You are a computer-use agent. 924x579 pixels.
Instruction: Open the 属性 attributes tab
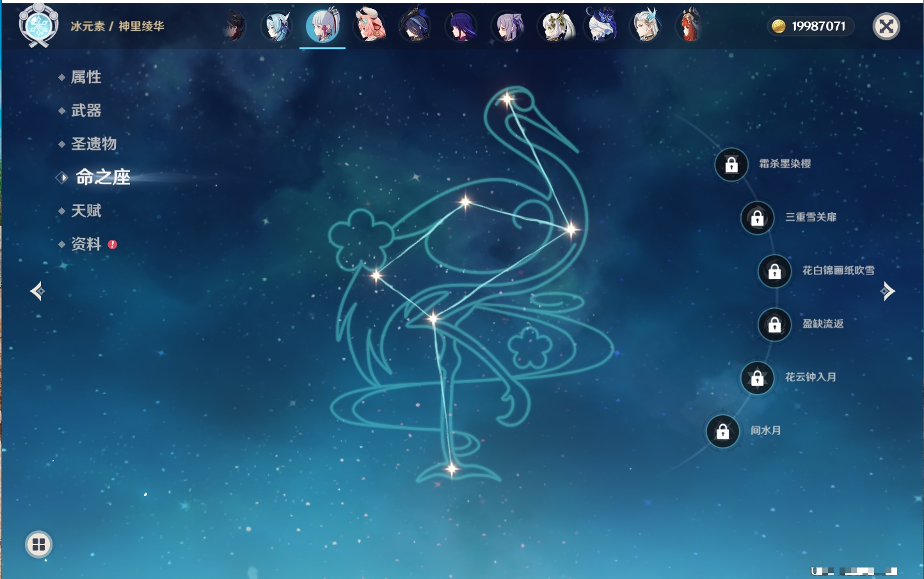86,77
